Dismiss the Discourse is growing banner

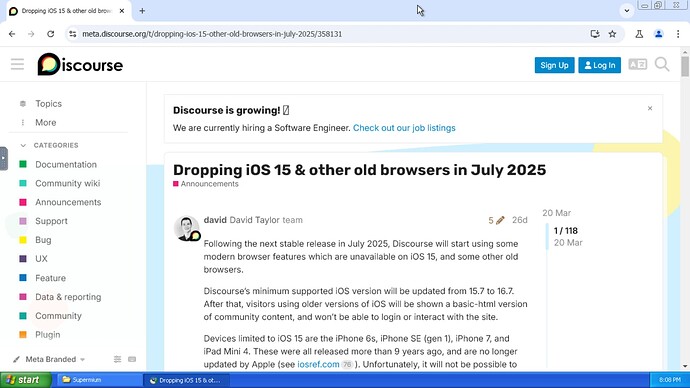pyautogui.click(x=650, y=108)
